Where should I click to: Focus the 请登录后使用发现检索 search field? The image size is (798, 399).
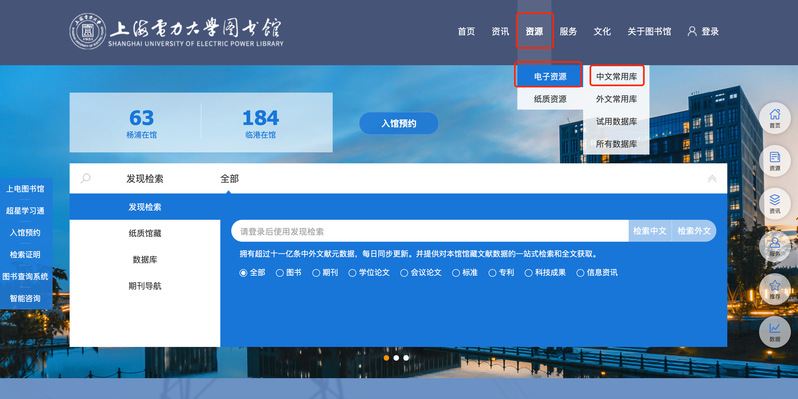click(x=430, y=231)
